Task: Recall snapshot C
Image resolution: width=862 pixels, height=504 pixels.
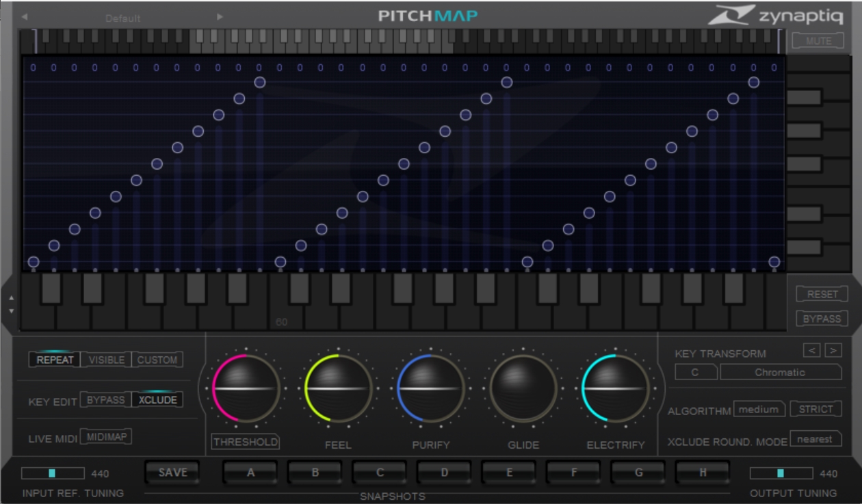Action: (x=380, y=473)
